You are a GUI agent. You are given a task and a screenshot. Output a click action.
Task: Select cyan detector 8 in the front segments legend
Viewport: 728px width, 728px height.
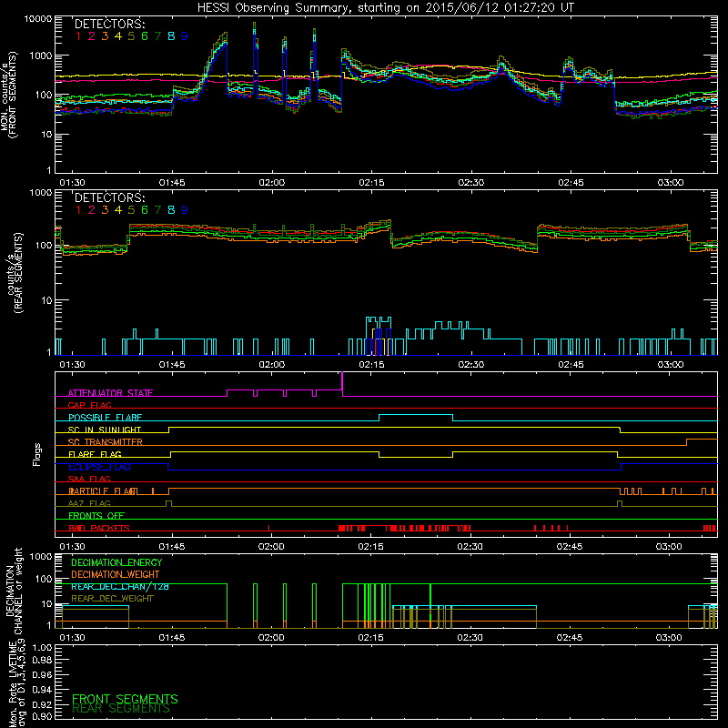[171, 36]
